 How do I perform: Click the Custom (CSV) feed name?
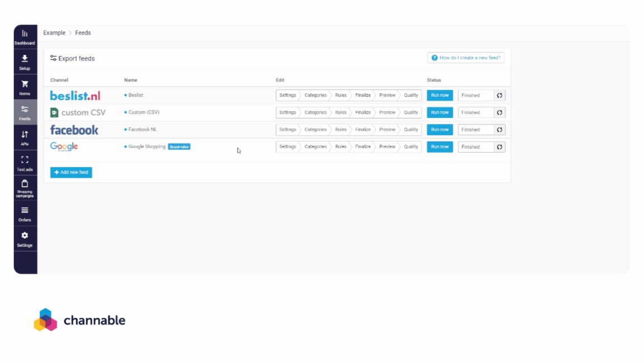pos(144,112)
